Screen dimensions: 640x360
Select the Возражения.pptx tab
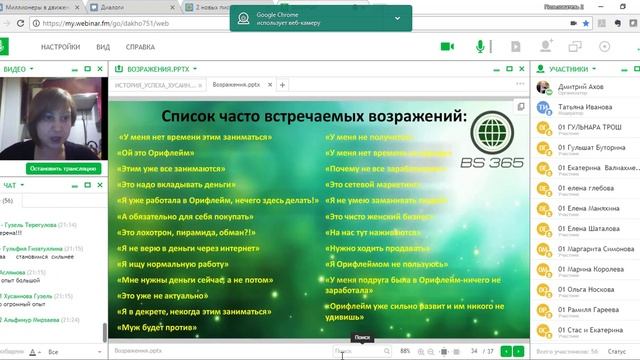point(236,84)
